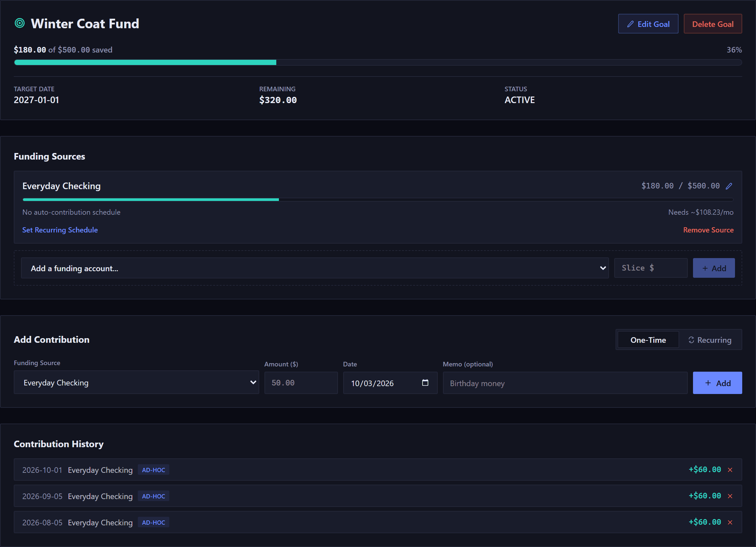Image resolution: width=756 pixels, height=547 pixels.
Task: Click the 2026-09-05 date in Contribution History
Action: [x=42, y=496]
